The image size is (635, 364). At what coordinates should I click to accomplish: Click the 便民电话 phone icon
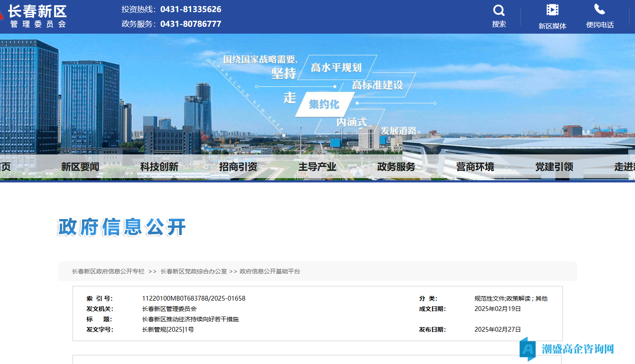[600, 9]
